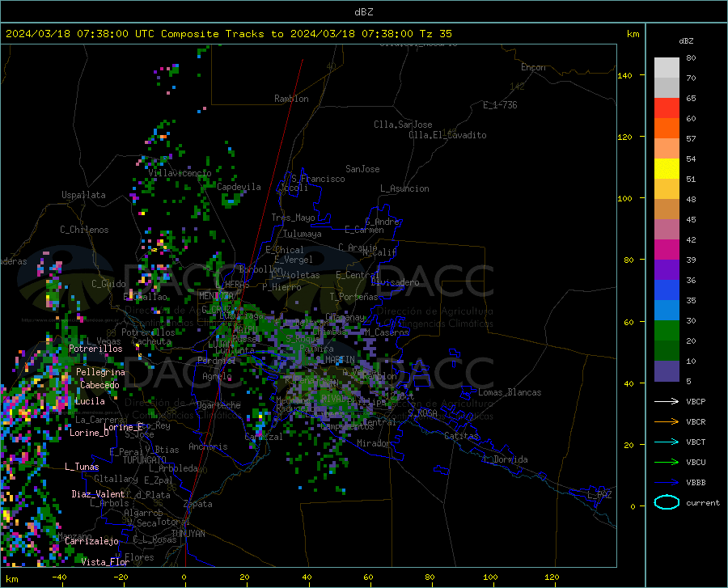Viewport: 728px width, 588px height.
Task: Click the L_PAZ place label
Action: pyautogui.click(x=599, y=495)
